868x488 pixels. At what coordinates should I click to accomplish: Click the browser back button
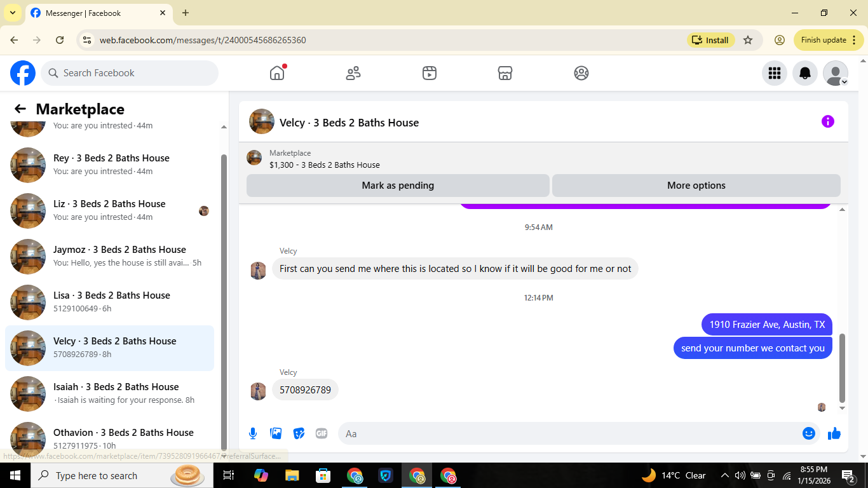tap(14, 40)
